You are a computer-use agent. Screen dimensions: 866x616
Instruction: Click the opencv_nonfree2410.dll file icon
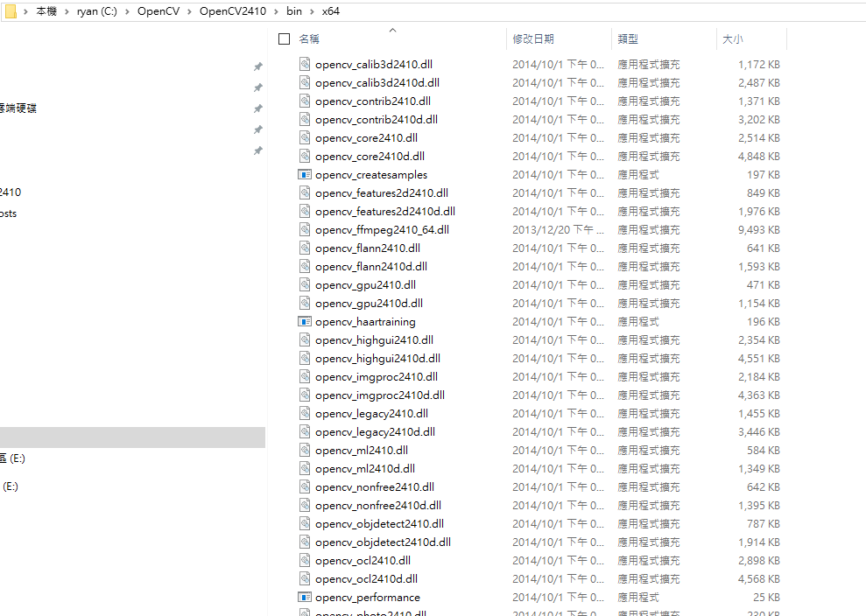tap(305, 486)
